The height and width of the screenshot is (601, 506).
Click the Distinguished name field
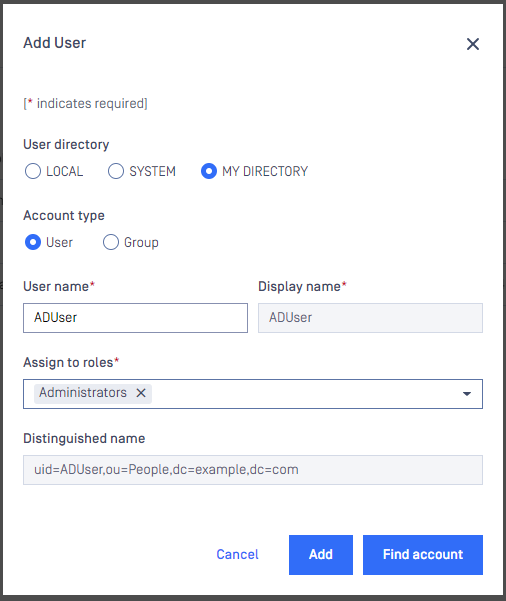pos(253,470)
